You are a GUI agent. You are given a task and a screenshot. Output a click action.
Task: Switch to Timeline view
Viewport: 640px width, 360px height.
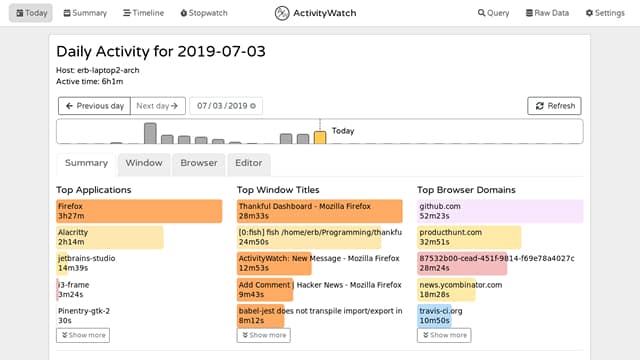(143, 13)
